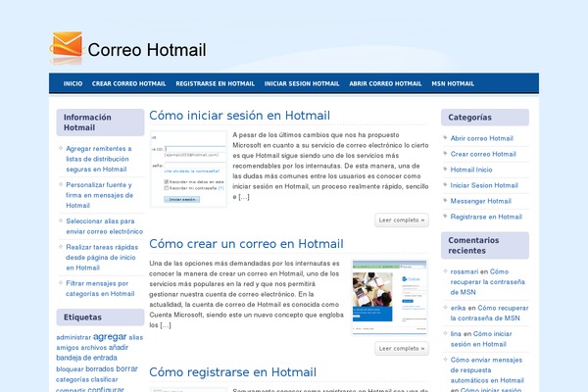Open MSN HOTMAIL menu item
Viewport: 588px width, 392px height.
pyautogui.click(x=453, y=83)
